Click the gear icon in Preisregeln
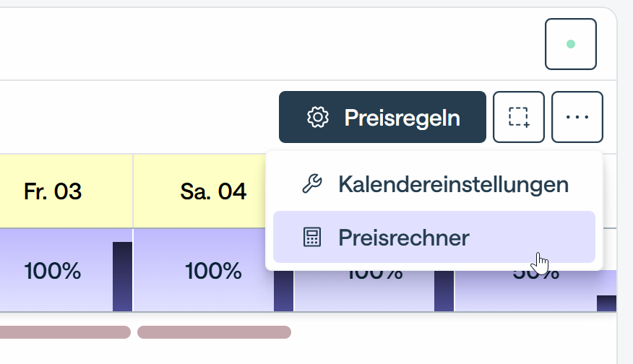 click(x=318, y=117)
